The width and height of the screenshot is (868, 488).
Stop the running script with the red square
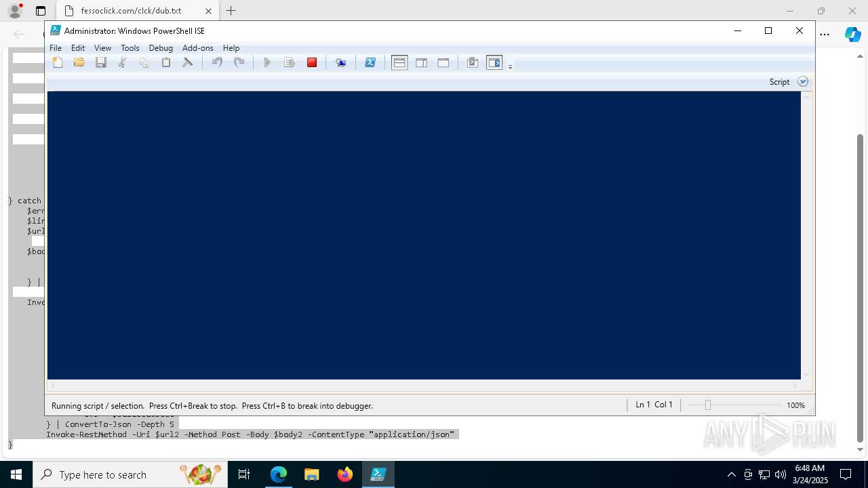click(312, 62)
